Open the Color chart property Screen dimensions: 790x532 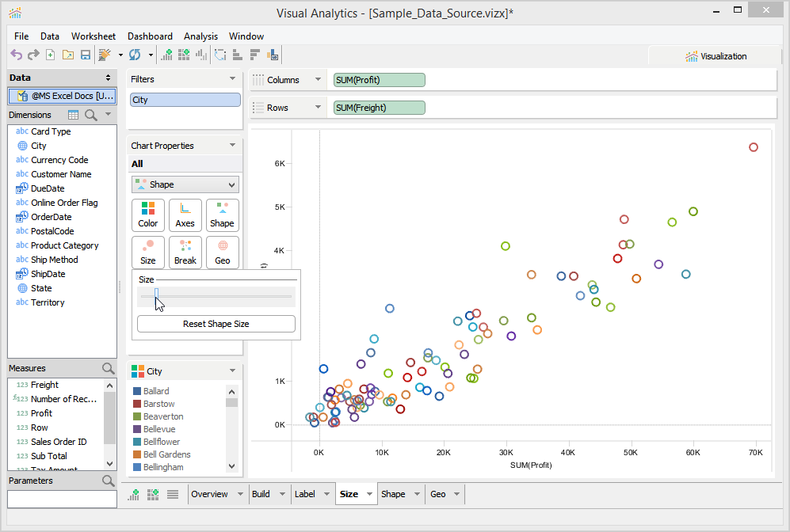point(148,215)
